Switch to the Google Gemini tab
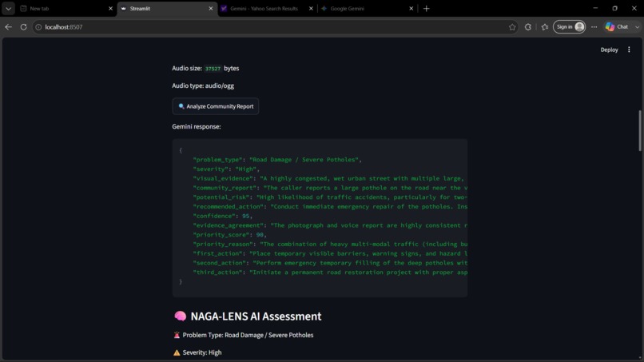 pos(367,8)
